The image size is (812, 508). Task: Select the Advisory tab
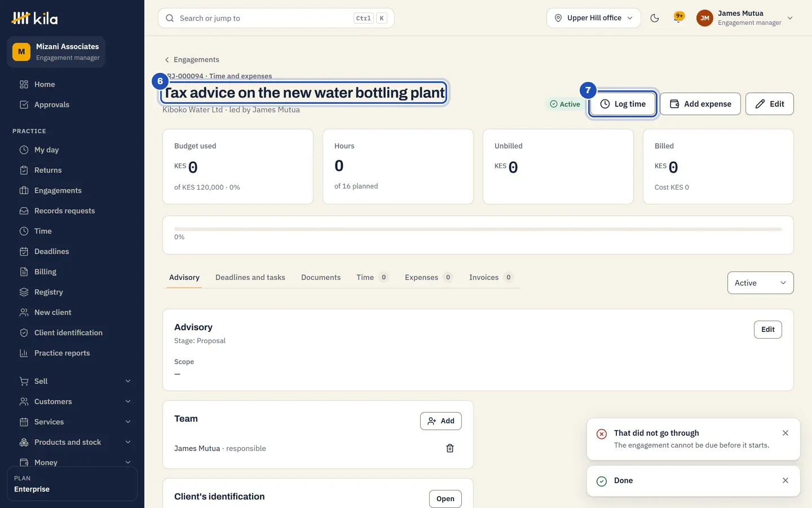click(x=184, y=277)
